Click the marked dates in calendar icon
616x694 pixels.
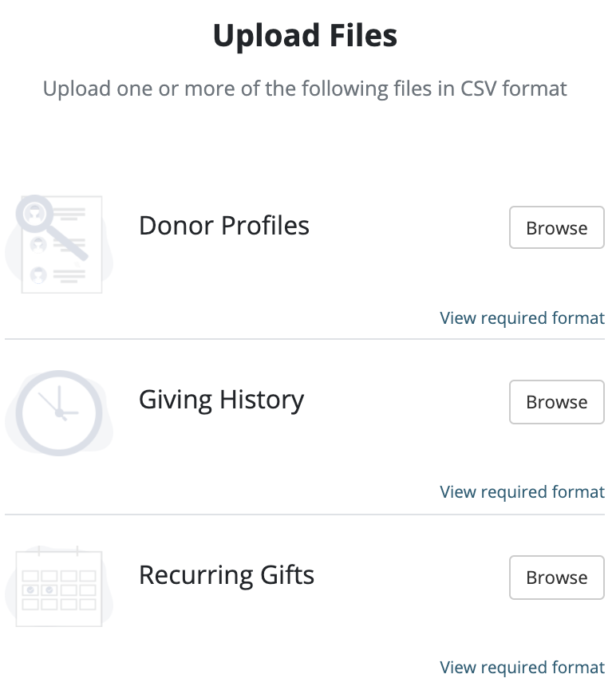click(x=39, y=590)
